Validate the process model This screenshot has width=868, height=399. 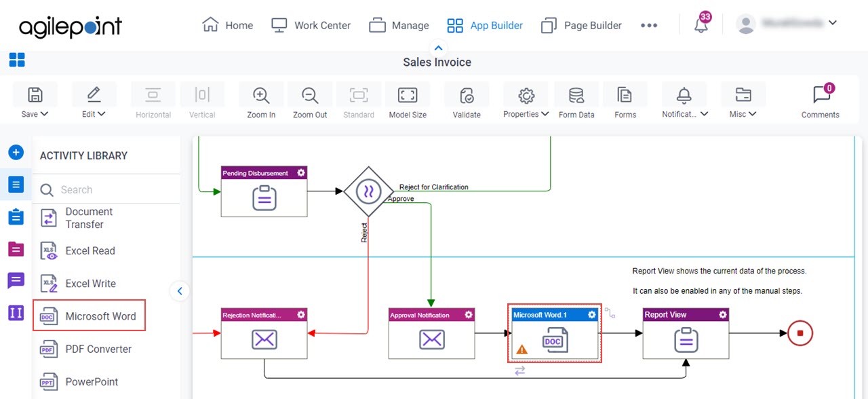pyautogui.click(x=467, y=101)
